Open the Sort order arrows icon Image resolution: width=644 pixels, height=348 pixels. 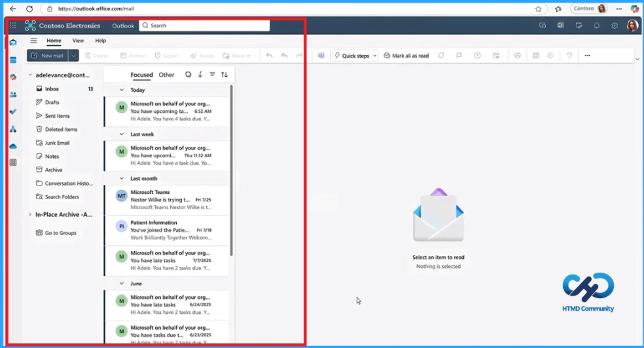tap(224, 75)
